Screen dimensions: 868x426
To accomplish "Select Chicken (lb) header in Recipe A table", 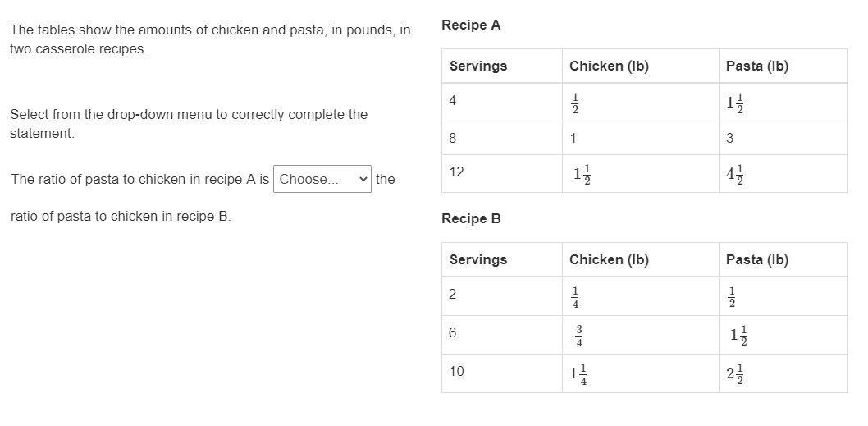I will pyautogui.click(x=641, y=66).
